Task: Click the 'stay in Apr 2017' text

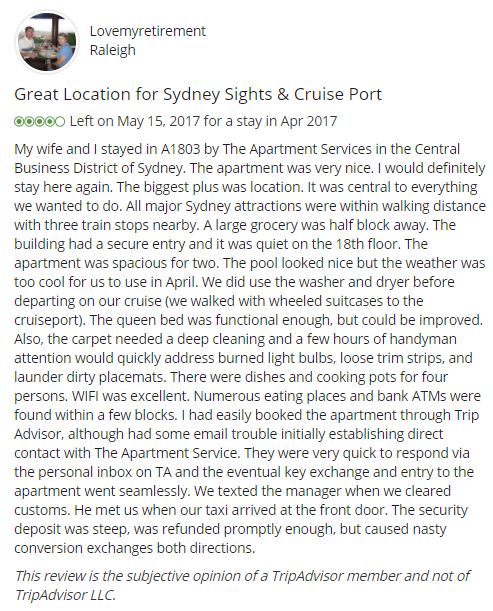Action: [287, 121]
